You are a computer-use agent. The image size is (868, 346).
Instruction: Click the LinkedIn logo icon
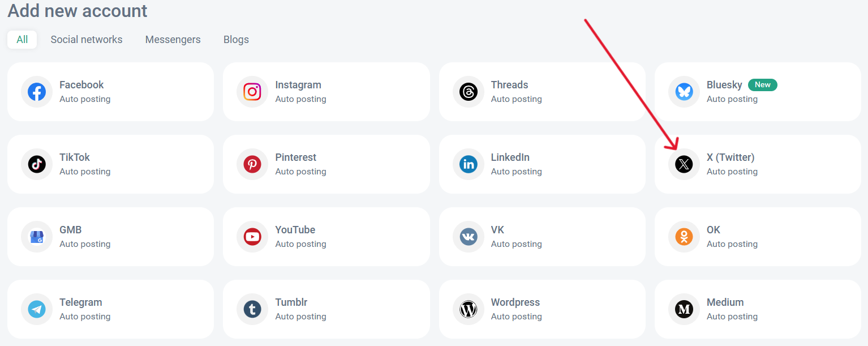coord(469,164)
